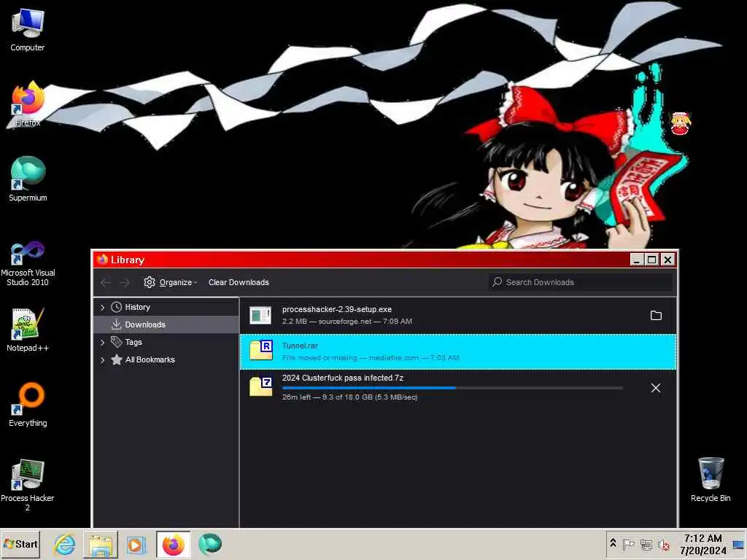The height and width of the screenshot is (560, 747).
Task: Select Downloads in the Library sidebar
Action: tap(166, 324)
